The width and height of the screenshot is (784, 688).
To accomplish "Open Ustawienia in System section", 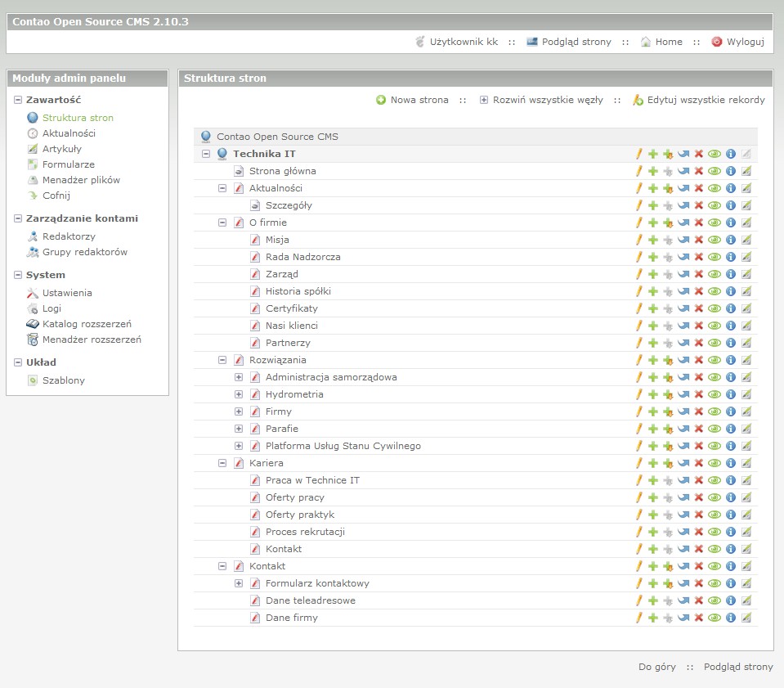I will pyautogui.click(x=67, y=293).
